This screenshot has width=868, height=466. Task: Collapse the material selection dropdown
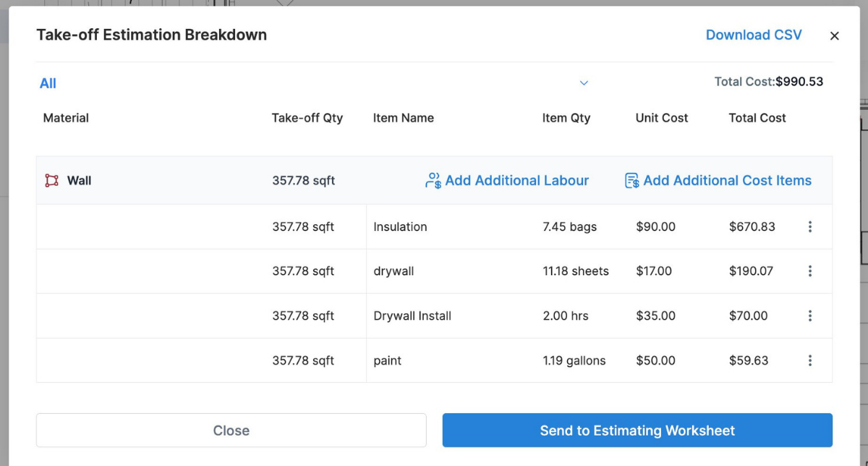pos(584,82)
